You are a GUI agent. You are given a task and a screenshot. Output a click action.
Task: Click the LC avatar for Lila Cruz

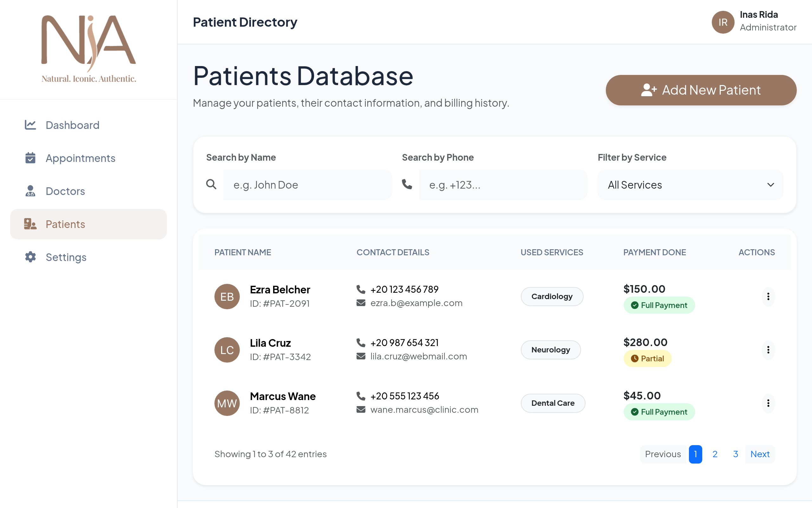coord(227,350)
